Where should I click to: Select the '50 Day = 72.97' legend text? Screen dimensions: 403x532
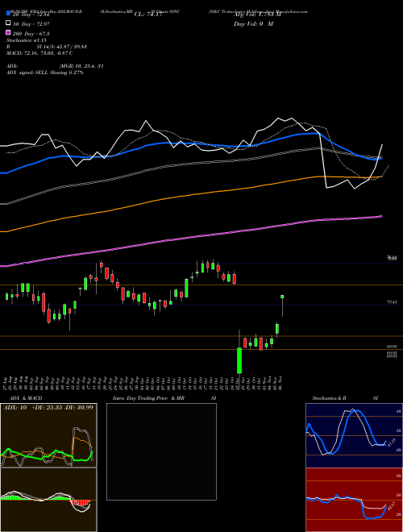point(31,24)
